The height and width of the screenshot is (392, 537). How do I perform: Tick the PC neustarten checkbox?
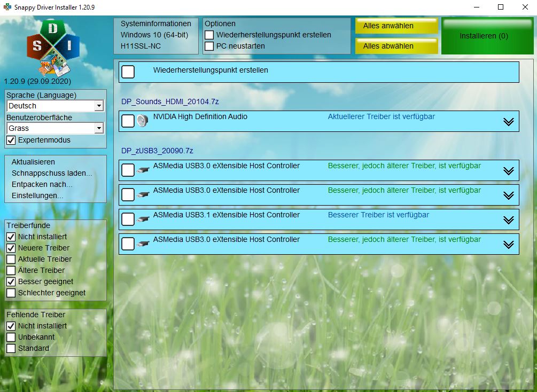[209, 46]
